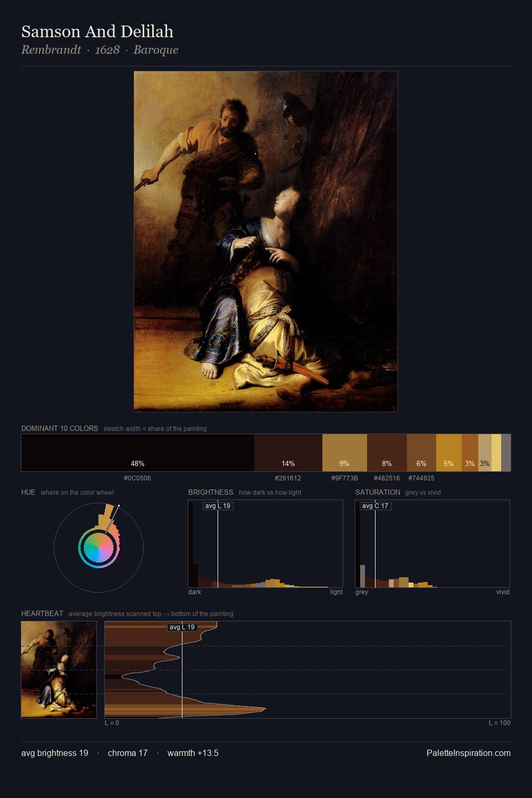Screen dimensions: 532x798
Task: Click the heartbeat scan caption text
Action: (151, 614)
